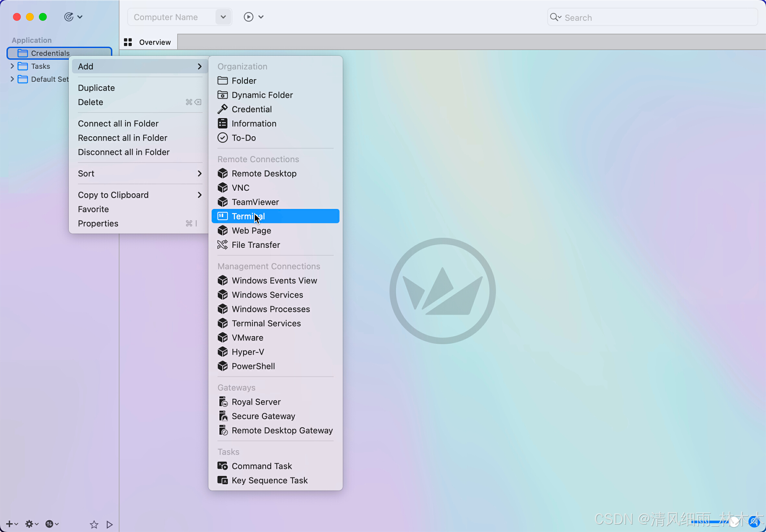
Task: Click Connect all in Folder
Action: [140, 124]
